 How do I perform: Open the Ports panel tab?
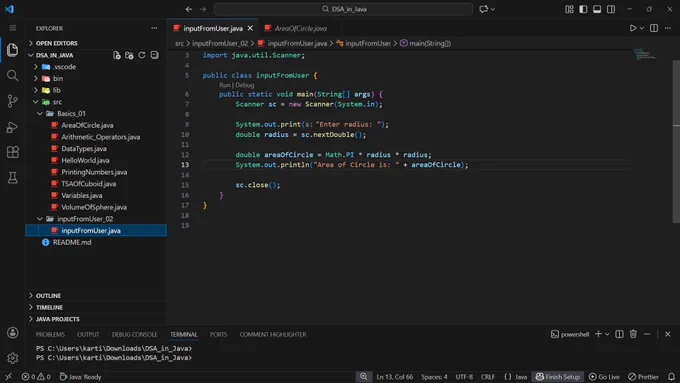point(218,334)
